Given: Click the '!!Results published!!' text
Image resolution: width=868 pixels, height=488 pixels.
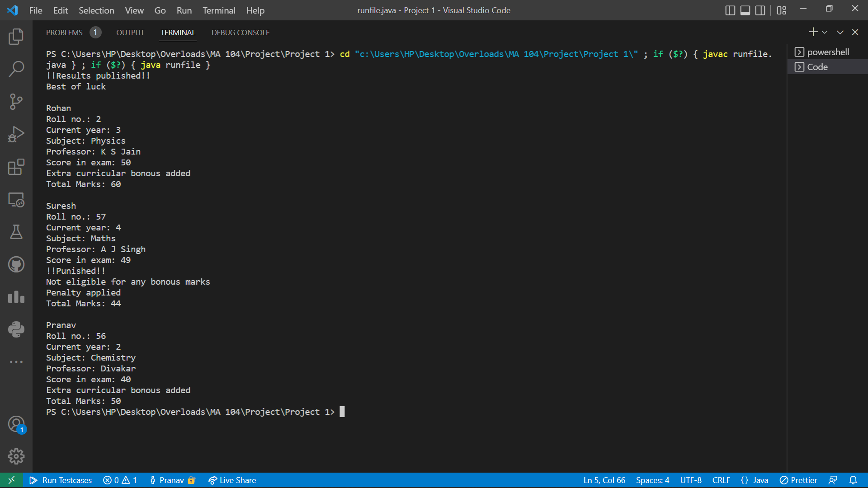Looking at the screenshot, I should (x=98, y=75).
